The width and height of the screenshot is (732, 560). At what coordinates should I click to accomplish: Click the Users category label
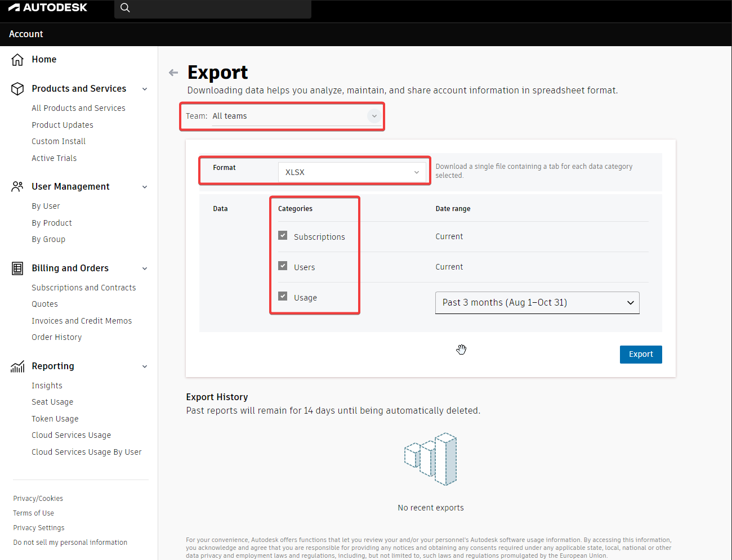(x=304, y=267)
